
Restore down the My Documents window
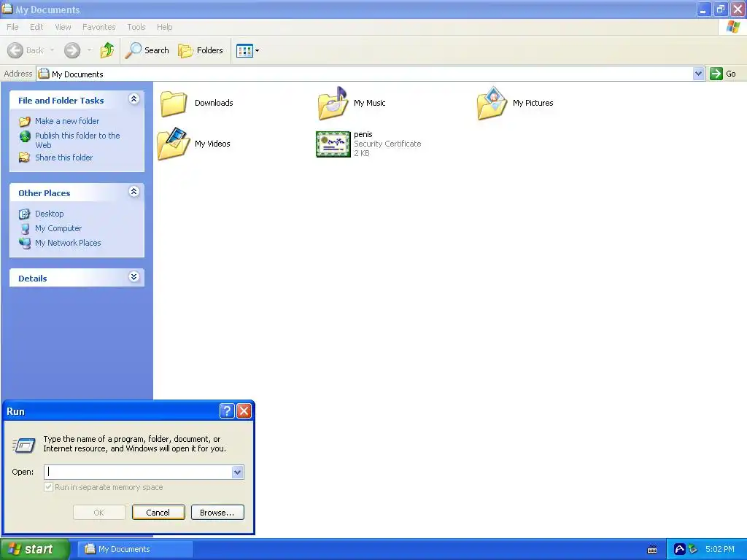tap(720, 9)
